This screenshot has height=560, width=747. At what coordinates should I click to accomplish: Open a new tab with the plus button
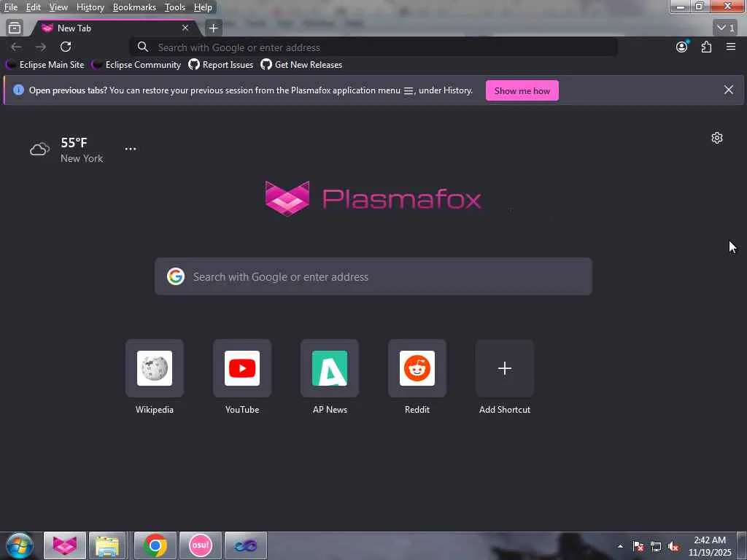coord(214,28)
